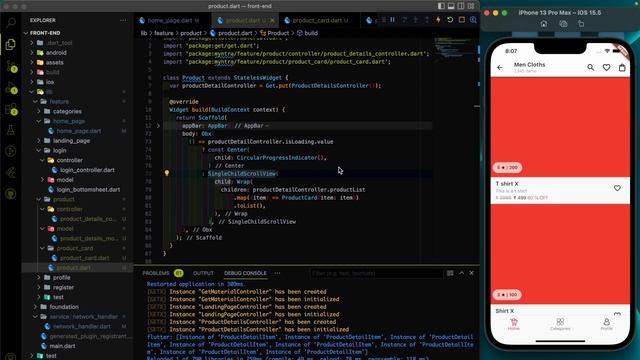Viewport: 640px width, 360px height.
Task: Toggle the primary side bar layout icon
Action: pyautogui.click(x=441, y=6)
